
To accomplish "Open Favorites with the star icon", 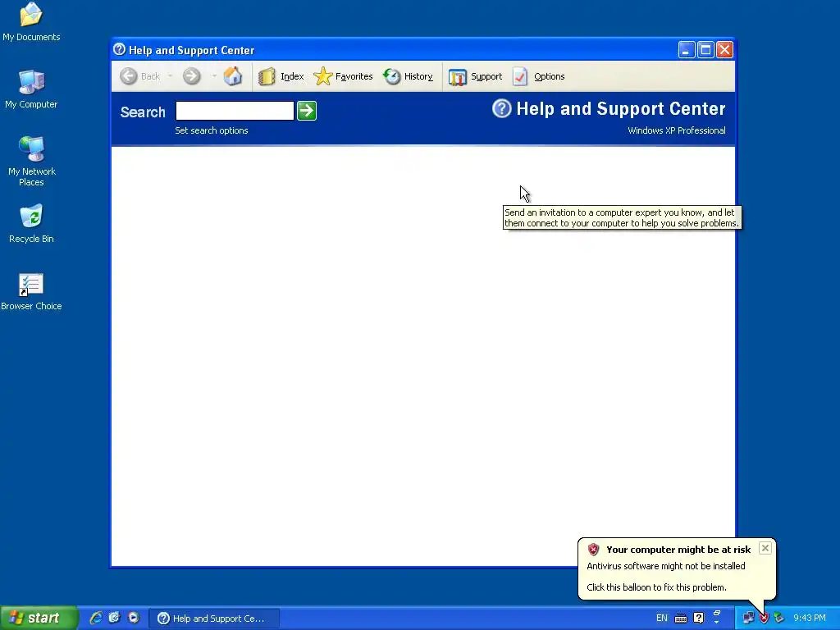I will coord(343,76).
